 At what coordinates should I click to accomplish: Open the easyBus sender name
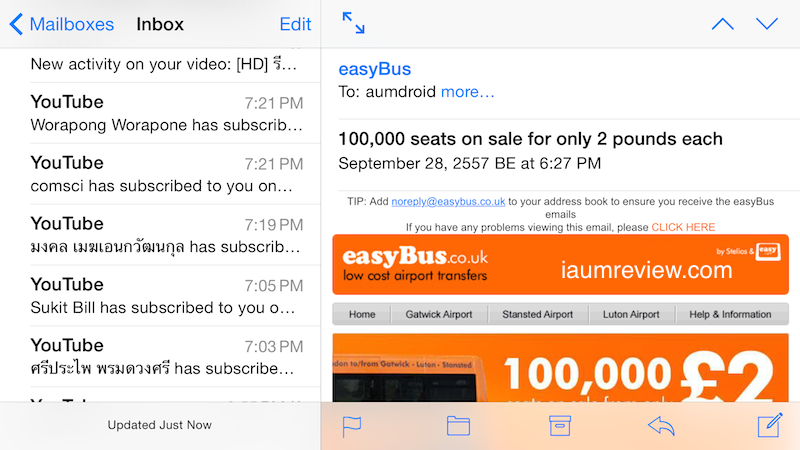pyautogui.click(x=374, y=69)
